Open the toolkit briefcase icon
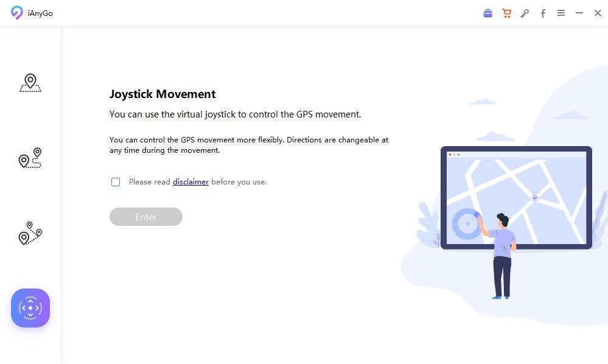The image size is (608, 364). click(x=487, y=13)
